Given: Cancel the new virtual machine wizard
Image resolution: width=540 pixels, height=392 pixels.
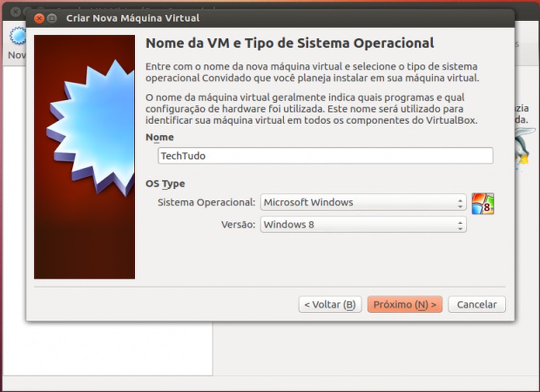Looking at the screenshot, I should click(477, 305).
